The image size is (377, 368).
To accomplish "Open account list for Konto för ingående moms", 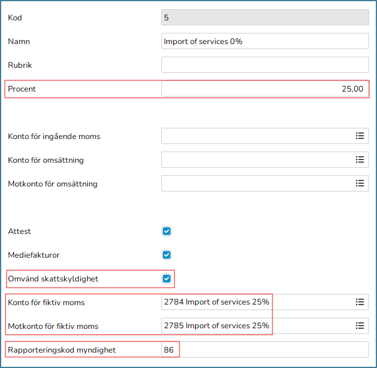I will 360,136.
